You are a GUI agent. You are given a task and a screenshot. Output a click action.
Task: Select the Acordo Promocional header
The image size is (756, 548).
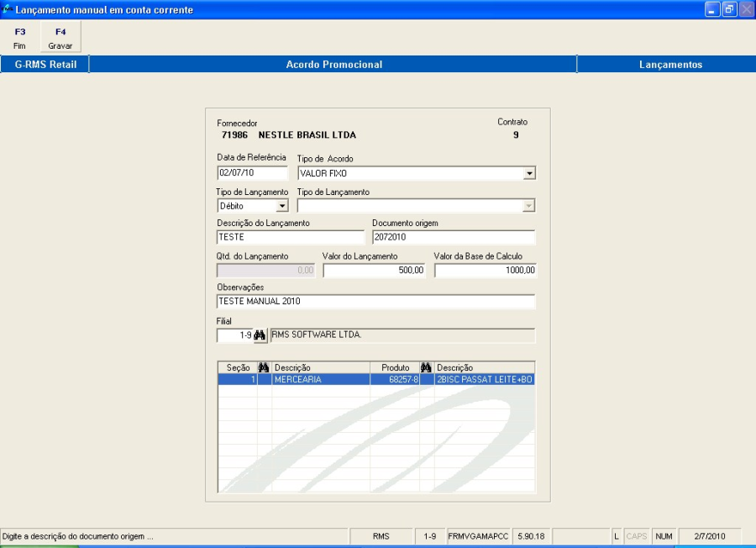tap(333, 65)
